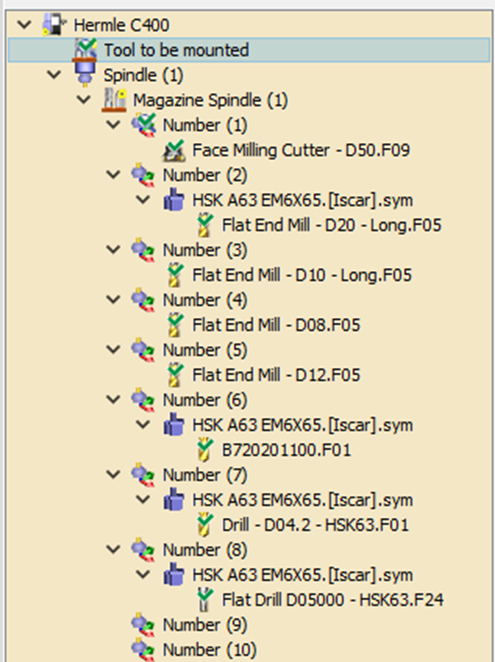Collapse the holder node under Number (2)
Viewport: 495px width, 662px height.
click(x=143, y=200)
